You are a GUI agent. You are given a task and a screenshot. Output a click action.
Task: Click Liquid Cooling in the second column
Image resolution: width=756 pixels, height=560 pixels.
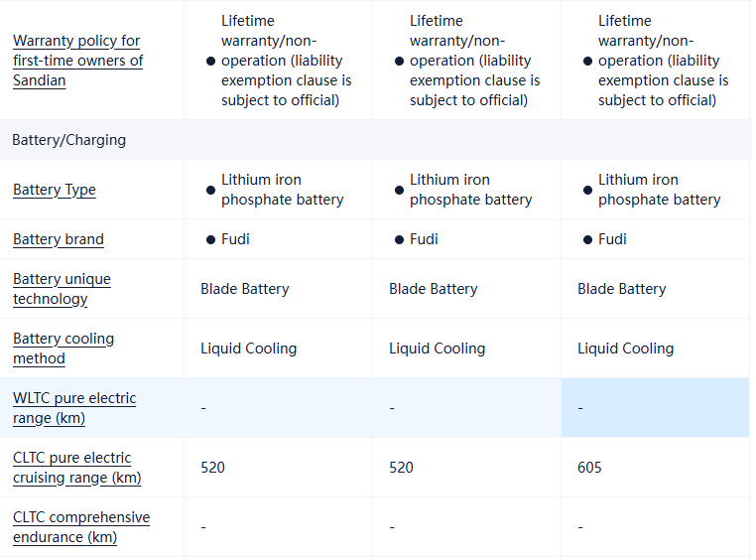pyautogui.click(x=437, y=349)
